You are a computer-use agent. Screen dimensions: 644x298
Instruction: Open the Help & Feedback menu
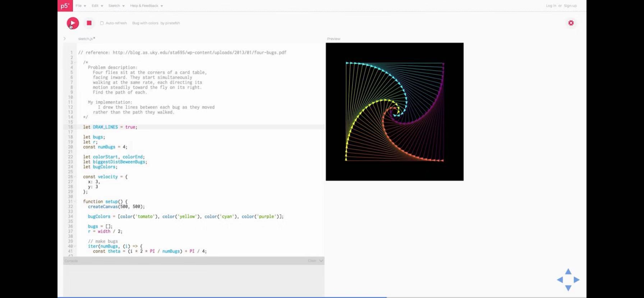coord(146,6)
